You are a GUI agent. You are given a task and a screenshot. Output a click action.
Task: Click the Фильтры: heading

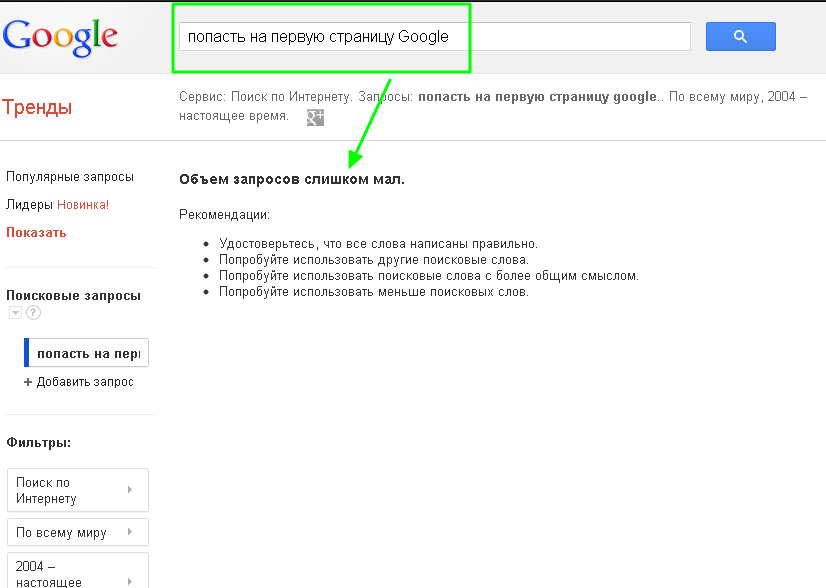[38, 443]
